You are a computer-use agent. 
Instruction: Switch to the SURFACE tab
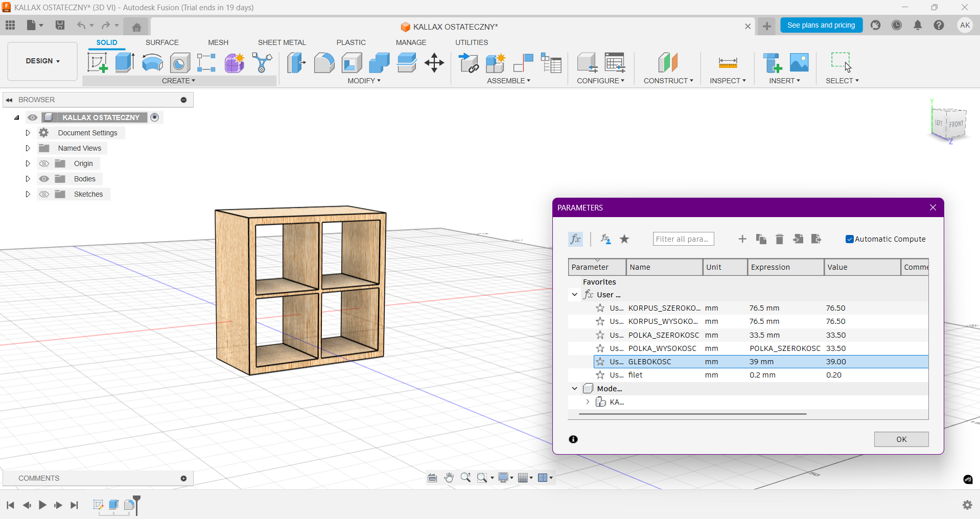[162, 42]
